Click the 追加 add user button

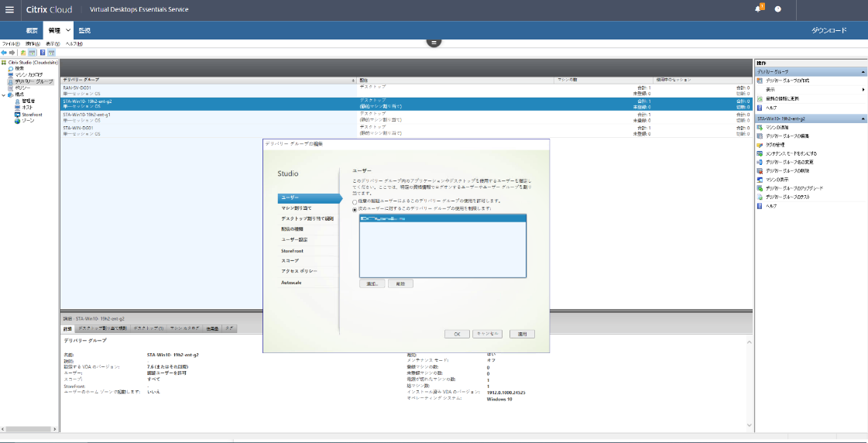372,283
